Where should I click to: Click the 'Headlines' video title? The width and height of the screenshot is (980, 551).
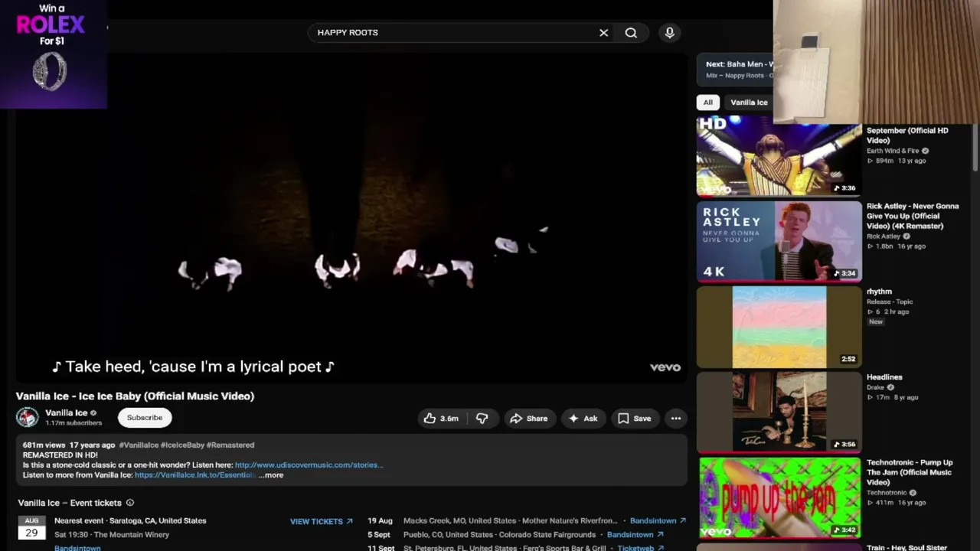click(x=884, y=377)
